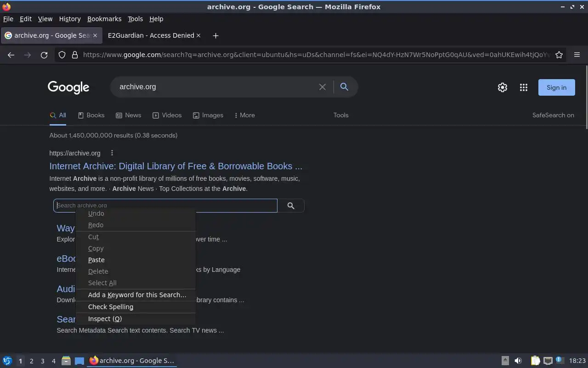Open three-dot options next to https://archive.org
Screen dimensions: 588x368
point(112,153)
